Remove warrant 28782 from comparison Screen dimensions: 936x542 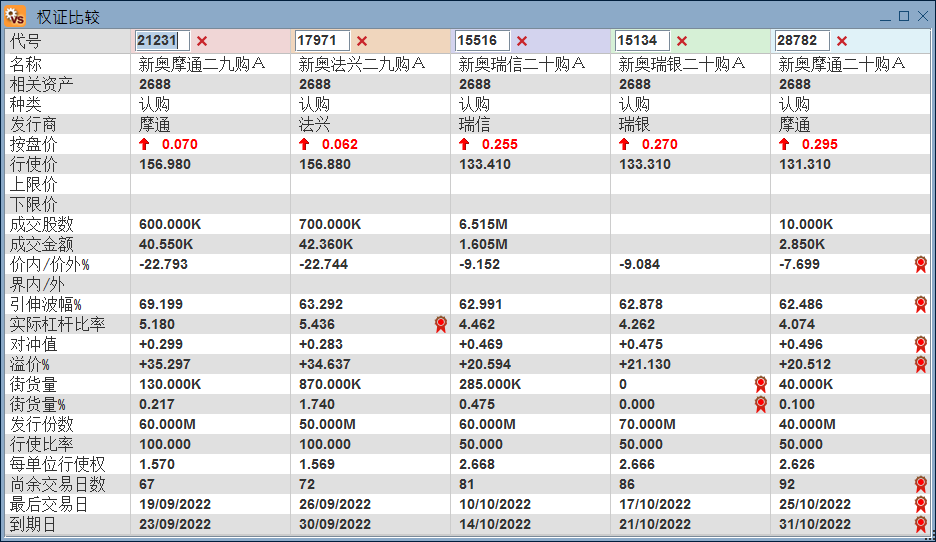(x=842, y=41)
